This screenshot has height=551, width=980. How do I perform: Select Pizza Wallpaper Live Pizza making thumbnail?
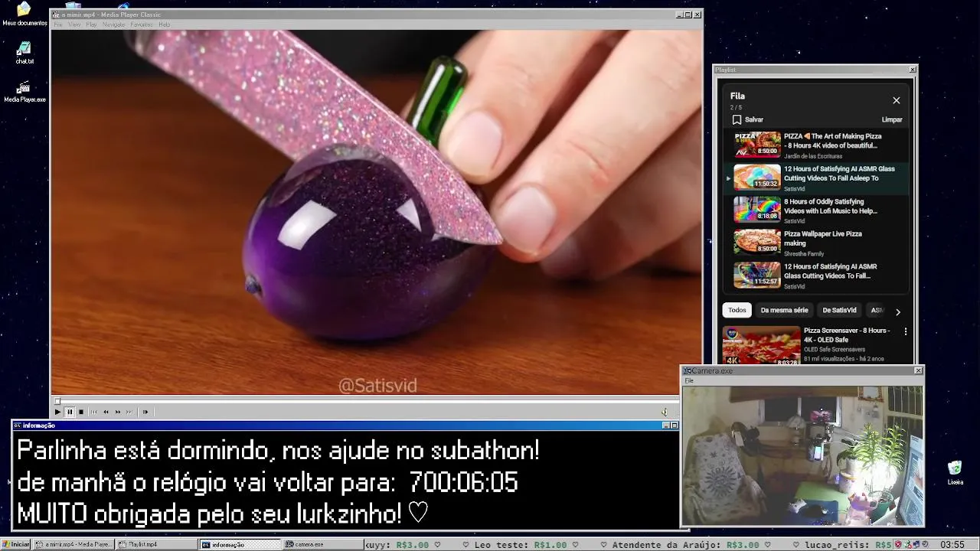757,242
